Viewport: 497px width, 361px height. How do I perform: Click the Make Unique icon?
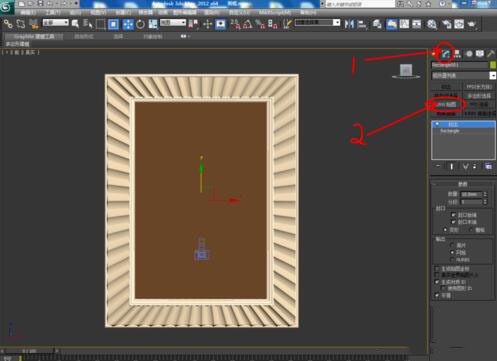[x=465, y=166]
